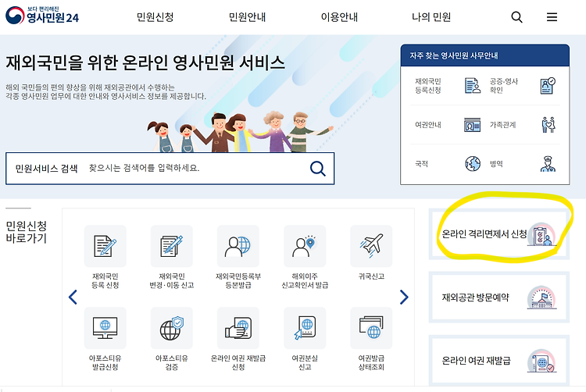Click the 귀국신고 label text

coord(371,276)
